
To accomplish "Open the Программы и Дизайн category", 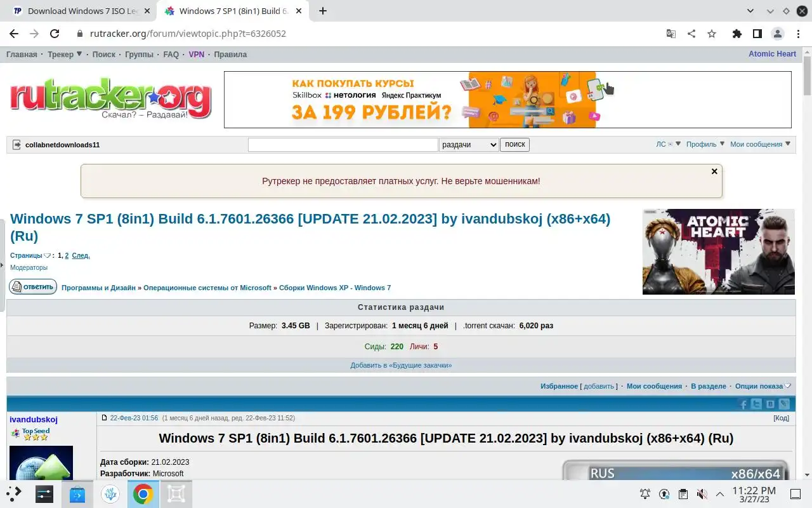I will click(98, 288).
